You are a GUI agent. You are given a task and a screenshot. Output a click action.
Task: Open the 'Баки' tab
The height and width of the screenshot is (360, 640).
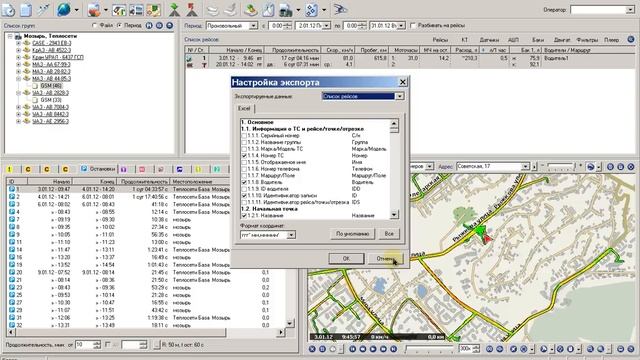coord(538,40)
